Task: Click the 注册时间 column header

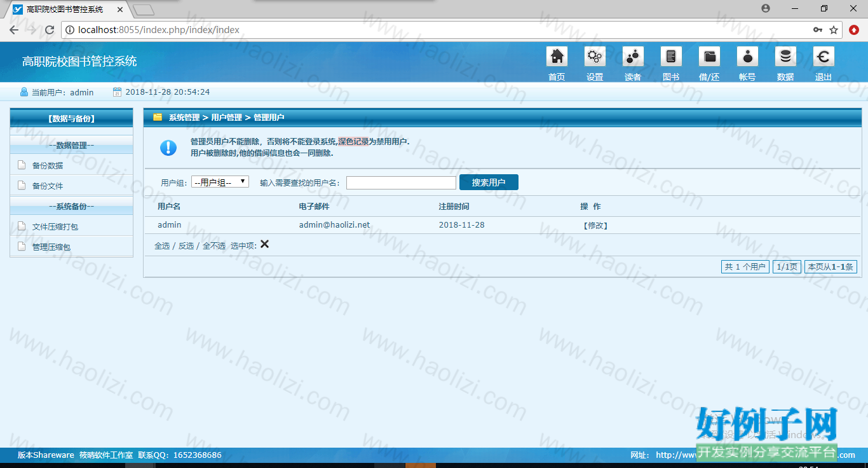Action: click(454, 207)
